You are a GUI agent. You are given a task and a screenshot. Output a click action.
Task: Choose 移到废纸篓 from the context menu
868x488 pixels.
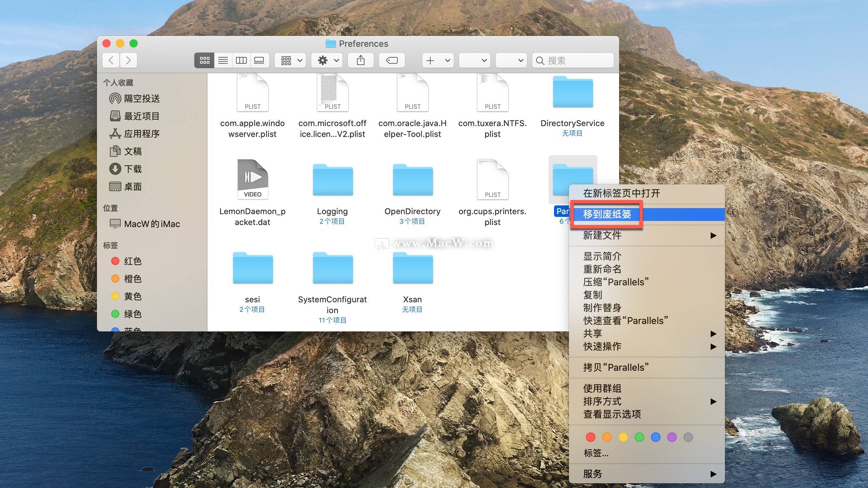point(607,214)
